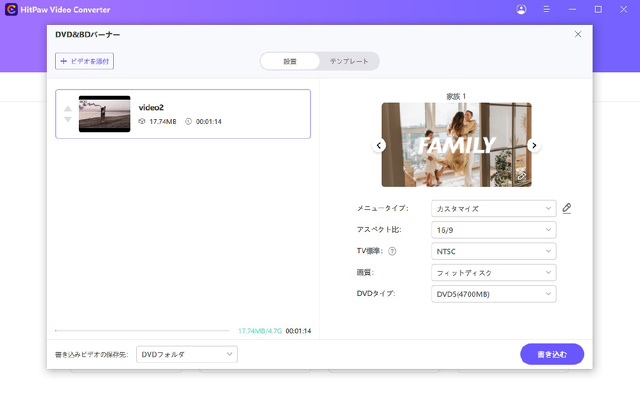Open the hamburger menu in title bar
The width and height of the screenshot is (640, 395).
click(x=547, y=9)
